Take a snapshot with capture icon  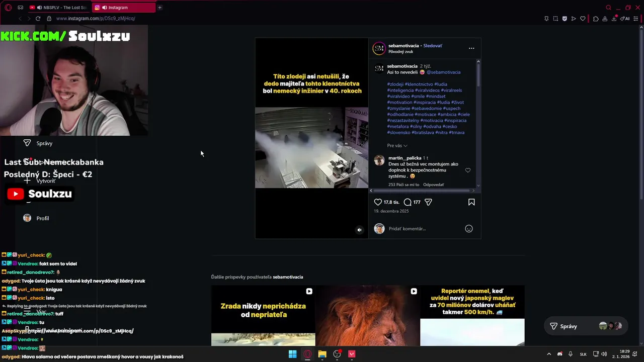coord(555,19)
